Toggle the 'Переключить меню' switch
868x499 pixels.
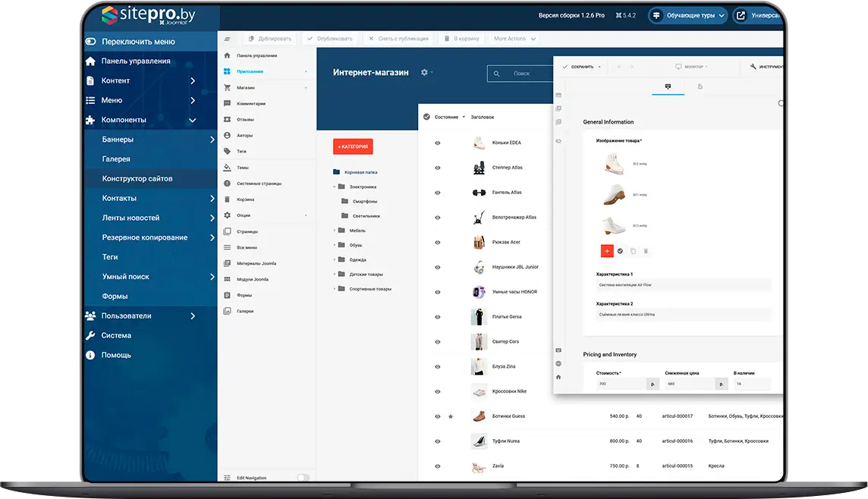pyautogui.click(x=91, y=42)
